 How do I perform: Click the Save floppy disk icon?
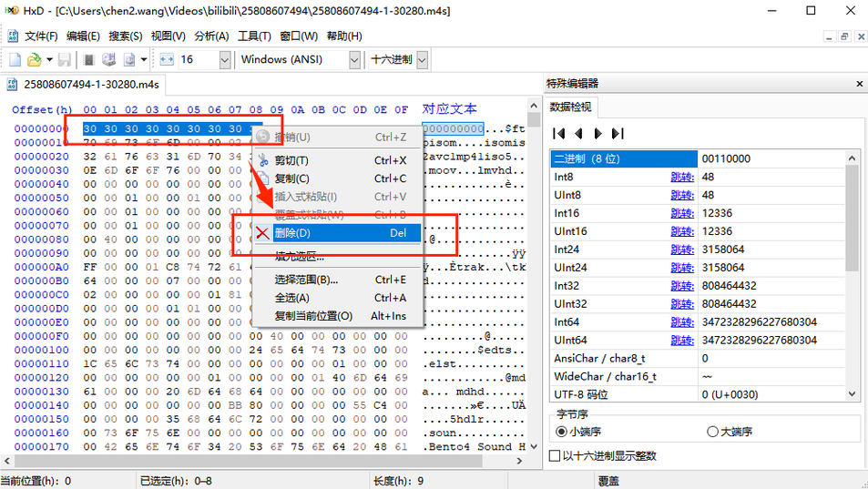tap(65, 60)
